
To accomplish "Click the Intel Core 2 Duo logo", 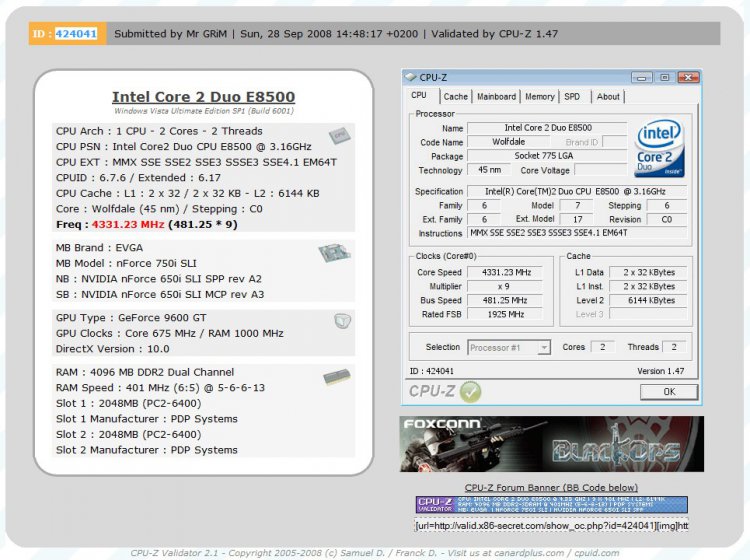I will pyautogui.click(x=660, y=148).
